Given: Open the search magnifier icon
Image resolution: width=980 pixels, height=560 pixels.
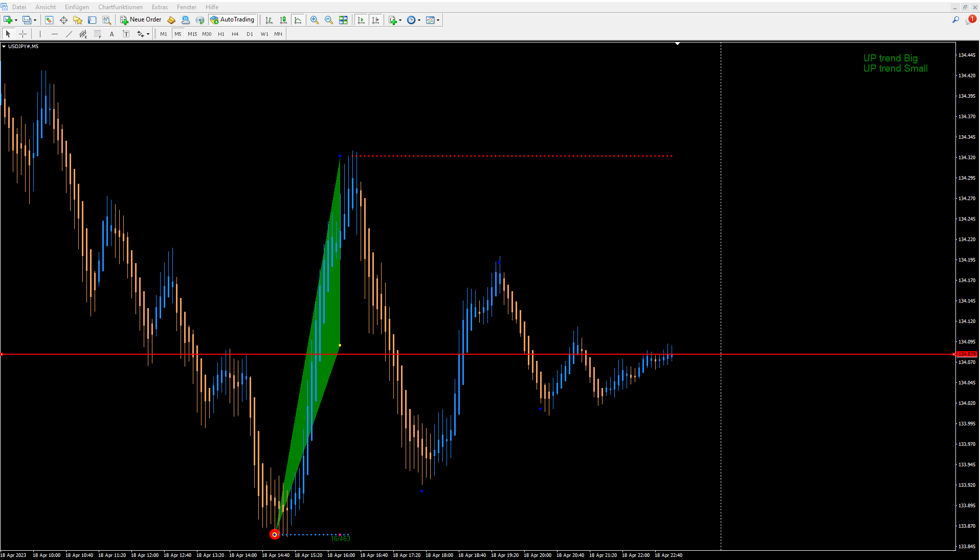Looking at the screenshot, I should (x=955, y=20).
